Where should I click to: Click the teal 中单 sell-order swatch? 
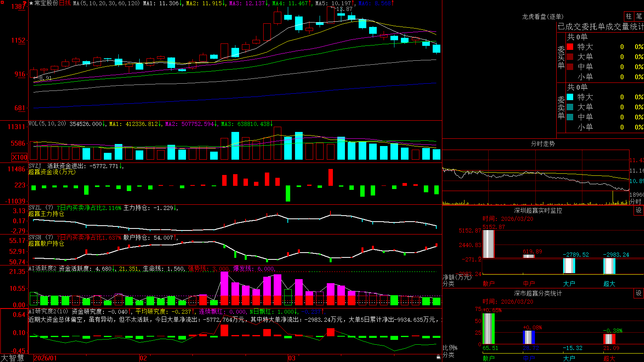pos(570,117)
